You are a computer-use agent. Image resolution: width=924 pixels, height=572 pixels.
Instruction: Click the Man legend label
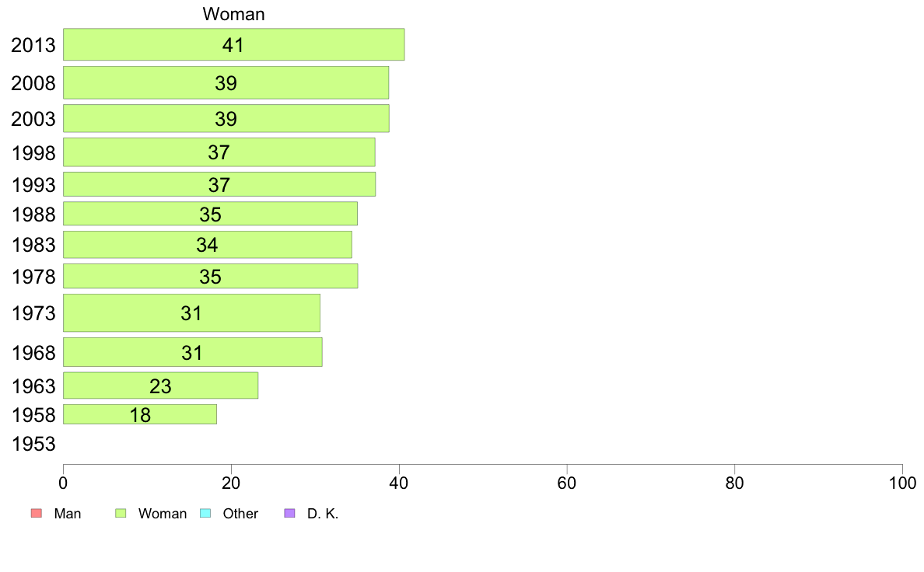point(67,514)
